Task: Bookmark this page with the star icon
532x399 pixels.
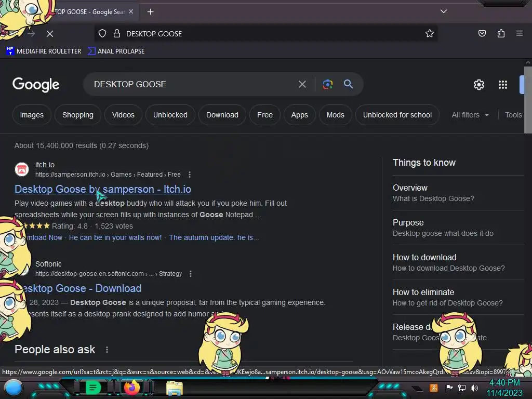Action: click(430, 34)
